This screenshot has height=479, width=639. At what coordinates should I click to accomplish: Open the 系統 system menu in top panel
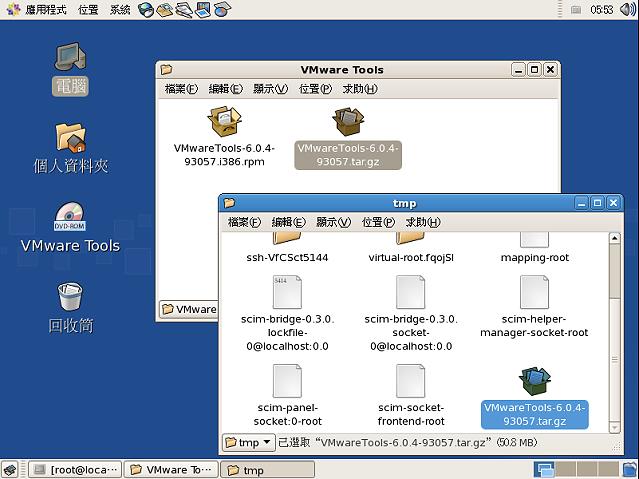pyautogui.click(x=120, y=9)
